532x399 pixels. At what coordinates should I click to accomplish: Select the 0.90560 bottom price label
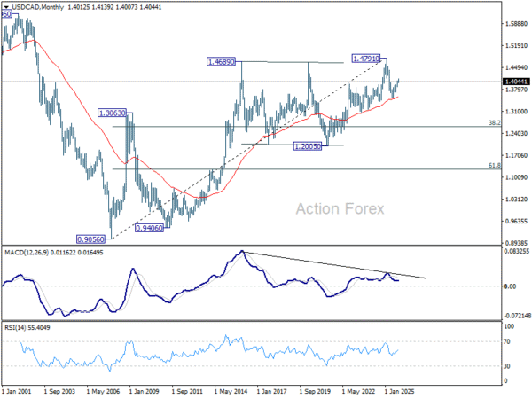point(91,239)
